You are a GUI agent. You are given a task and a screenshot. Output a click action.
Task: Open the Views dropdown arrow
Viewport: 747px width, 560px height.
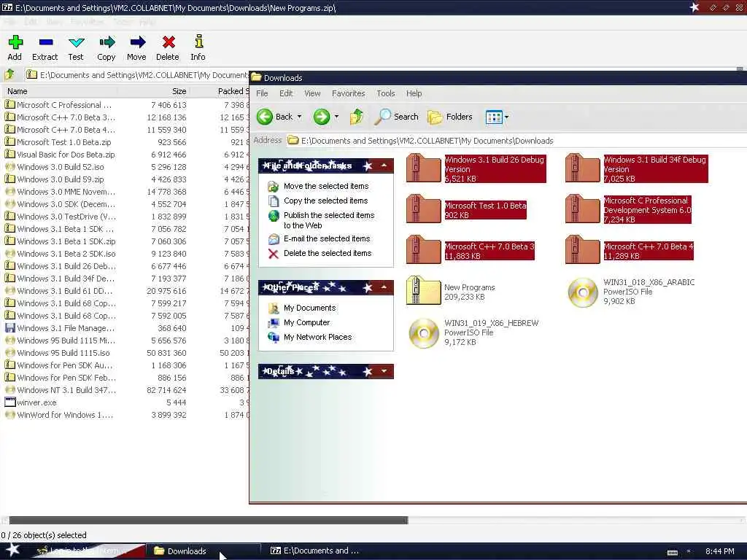point(506,117)
